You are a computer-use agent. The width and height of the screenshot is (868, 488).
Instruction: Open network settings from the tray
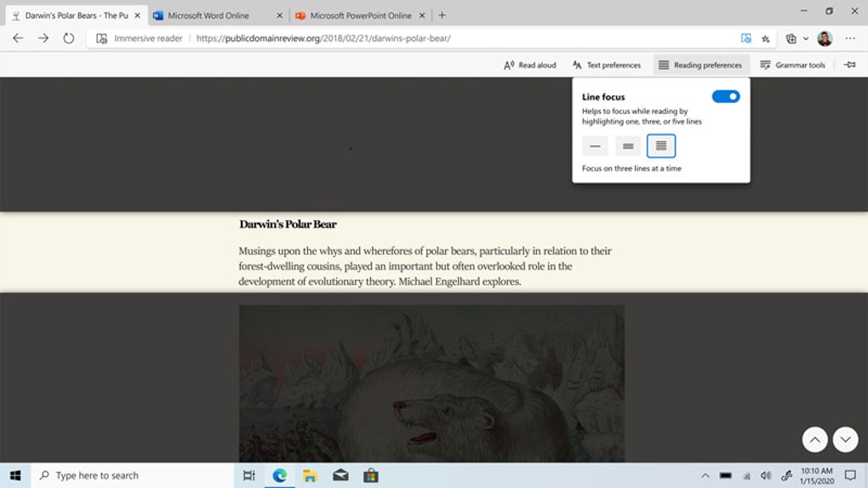[747, 476]
